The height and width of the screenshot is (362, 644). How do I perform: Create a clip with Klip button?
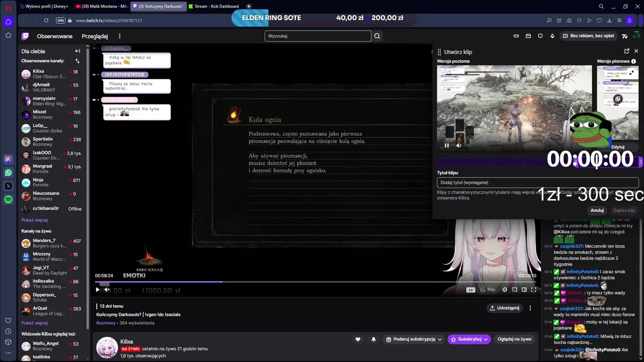(x=488, y=290)
